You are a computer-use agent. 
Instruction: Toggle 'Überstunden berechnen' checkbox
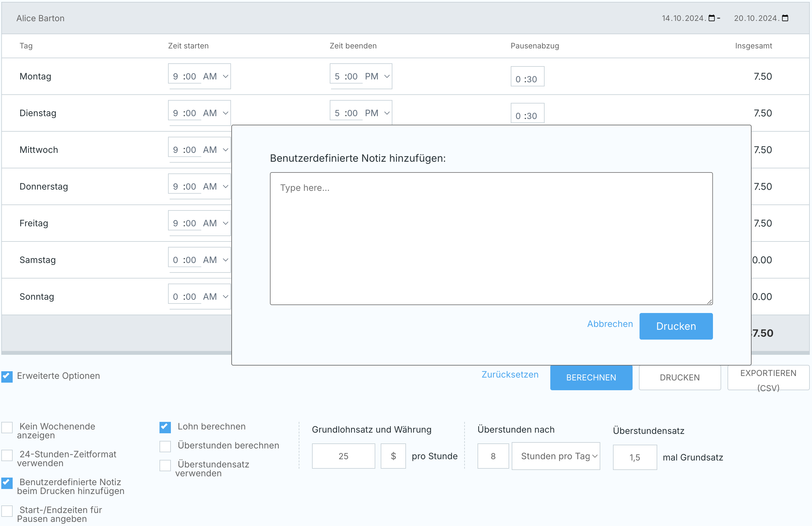pyautogui.click(x=166, y=446)
